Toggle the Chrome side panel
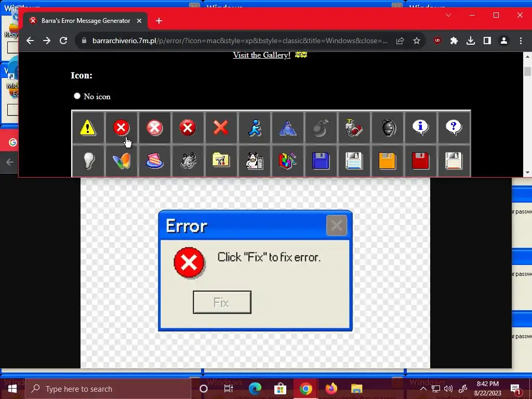 [x=487, y=41]
